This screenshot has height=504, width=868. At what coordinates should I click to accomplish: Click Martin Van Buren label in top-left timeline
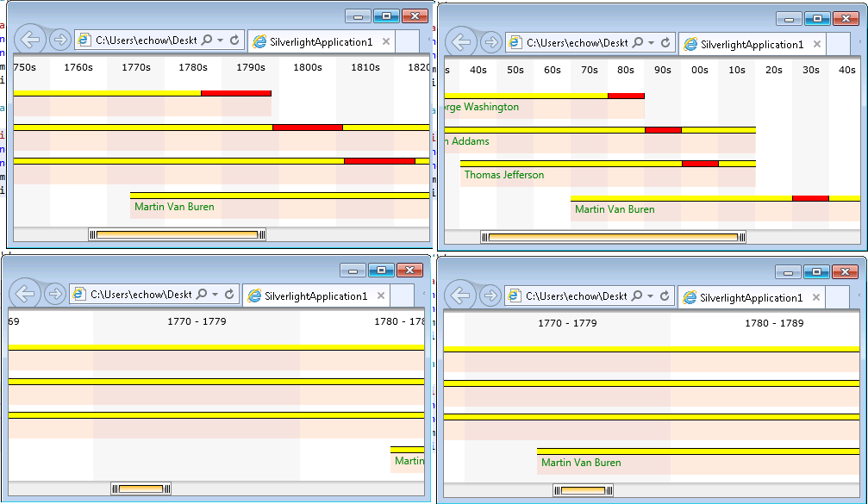click(174, 207)
